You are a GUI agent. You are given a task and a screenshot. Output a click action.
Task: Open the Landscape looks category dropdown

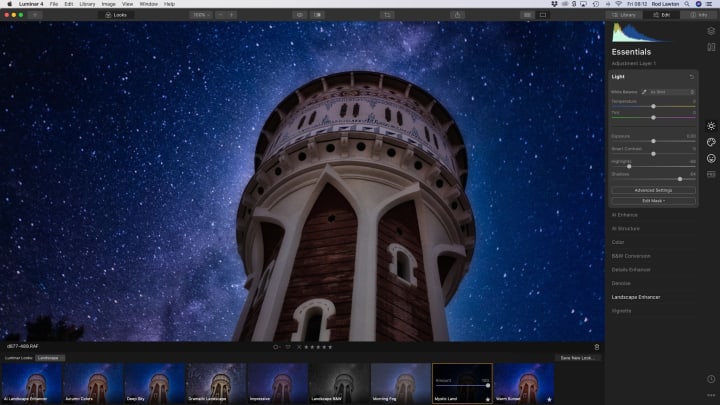click(50, 358)
